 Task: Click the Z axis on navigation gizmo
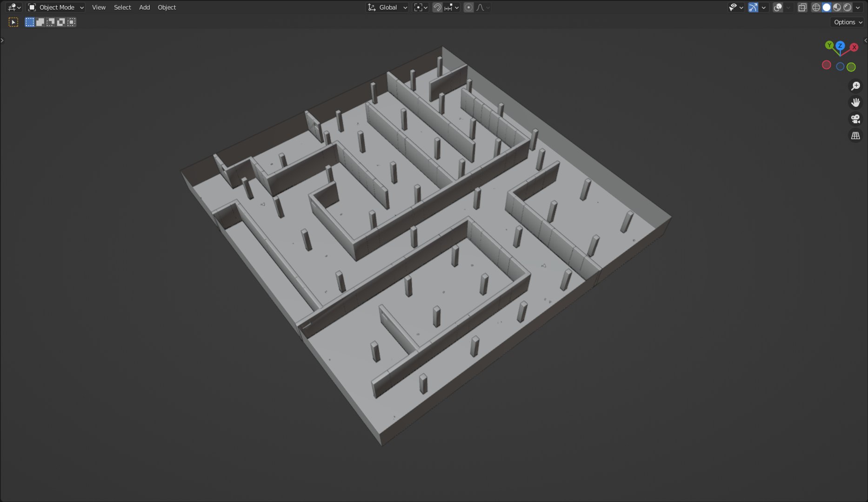840,46
